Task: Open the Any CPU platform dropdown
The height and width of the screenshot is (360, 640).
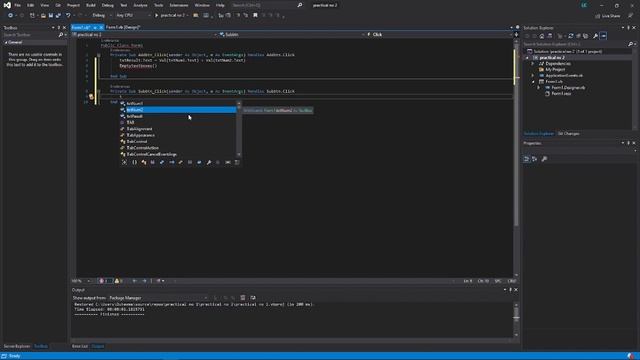Action: tap(133, 16)
